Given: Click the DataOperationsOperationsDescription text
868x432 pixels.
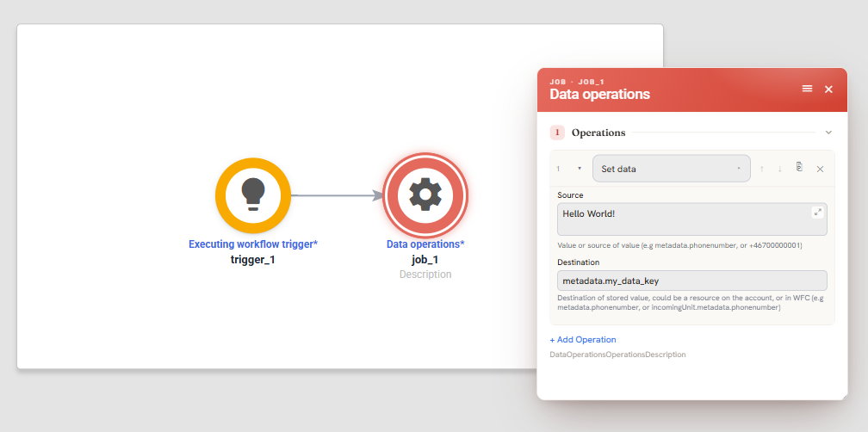Looking at the screenshot, I should (617, 355).
